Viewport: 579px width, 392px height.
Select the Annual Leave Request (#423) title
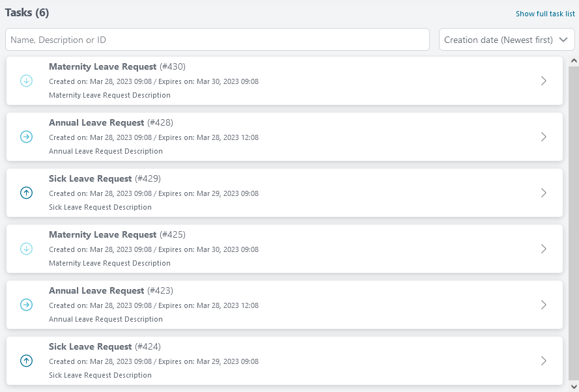tap(111, 291)
